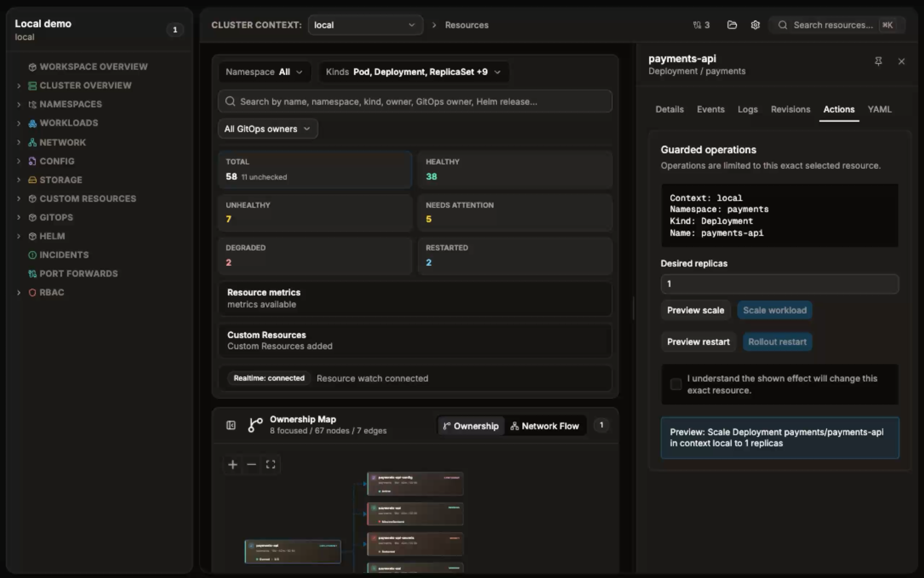Expand the RBAC tree item
This screenshot has width=924, height=578.
pyautogui.click(x=18, y=293)
